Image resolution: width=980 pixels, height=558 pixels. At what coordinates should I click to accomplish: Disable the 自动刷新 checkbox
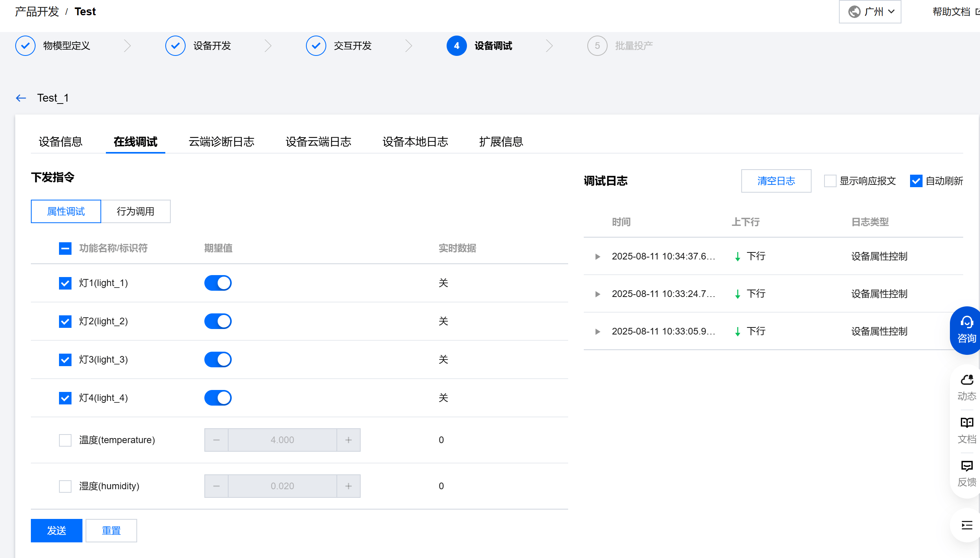tap(916, 181)
